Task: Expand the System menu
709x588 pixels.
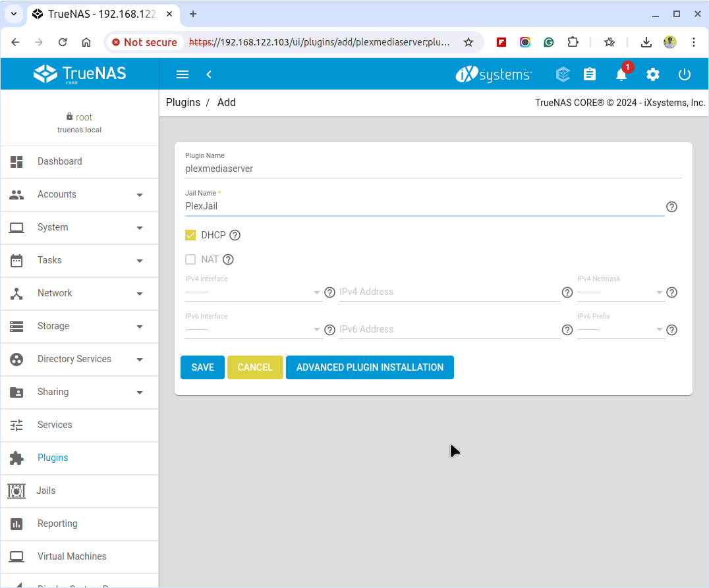Action: click(x=80, y=228)
